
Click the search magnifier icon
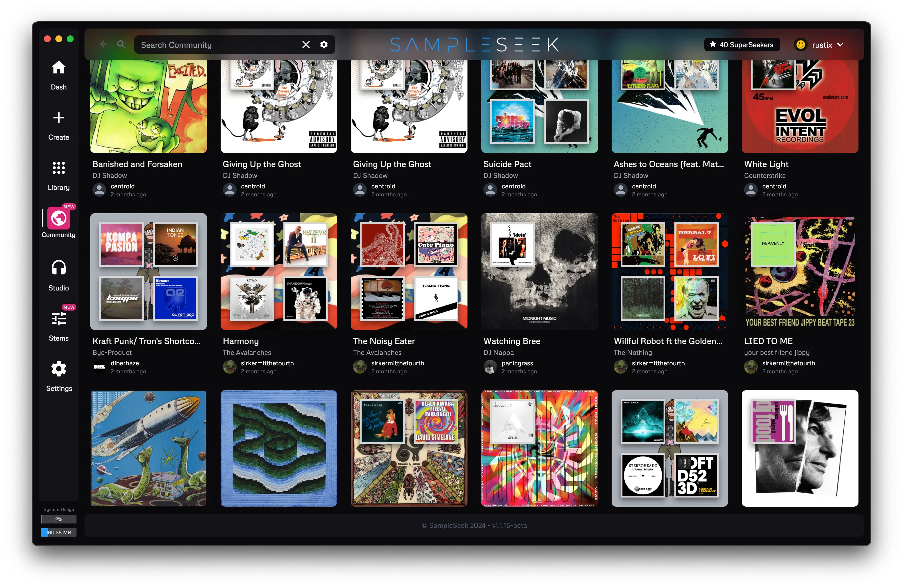click(121, 44)
